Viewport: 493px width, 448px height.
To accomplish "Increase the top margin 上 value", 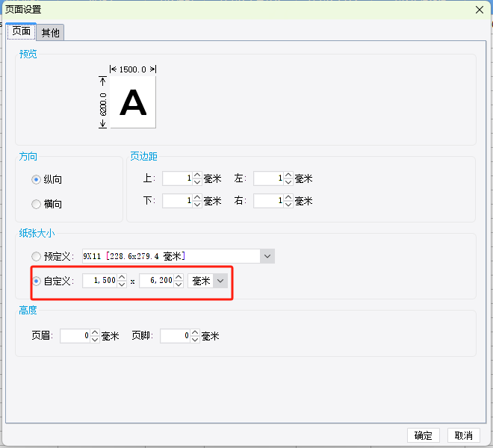I will click(197, 175).
